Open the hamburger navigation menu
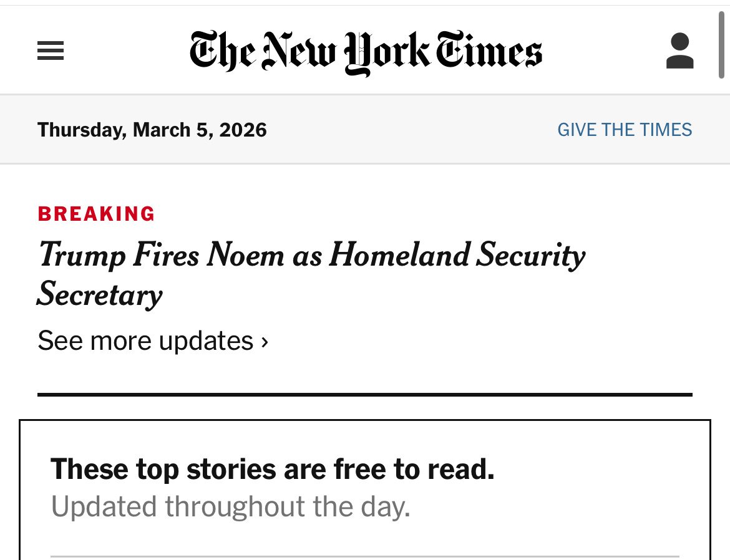Screen dimensions: 730x560 [51, 51]
